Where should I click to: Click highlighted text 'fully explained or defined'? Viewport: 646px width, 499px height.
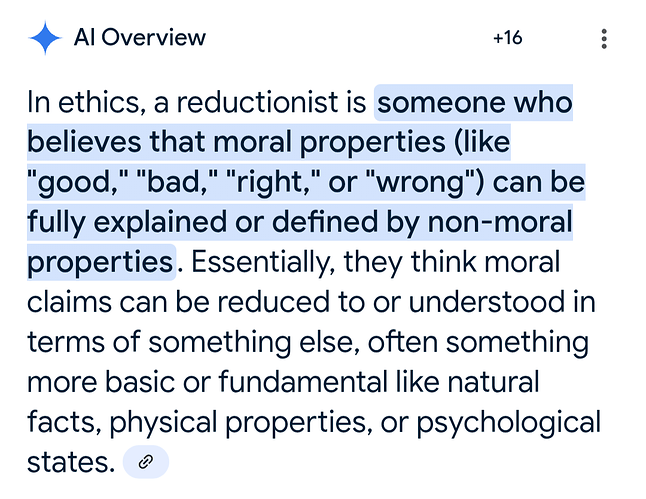pyautogui.click(x=202, y=222)
